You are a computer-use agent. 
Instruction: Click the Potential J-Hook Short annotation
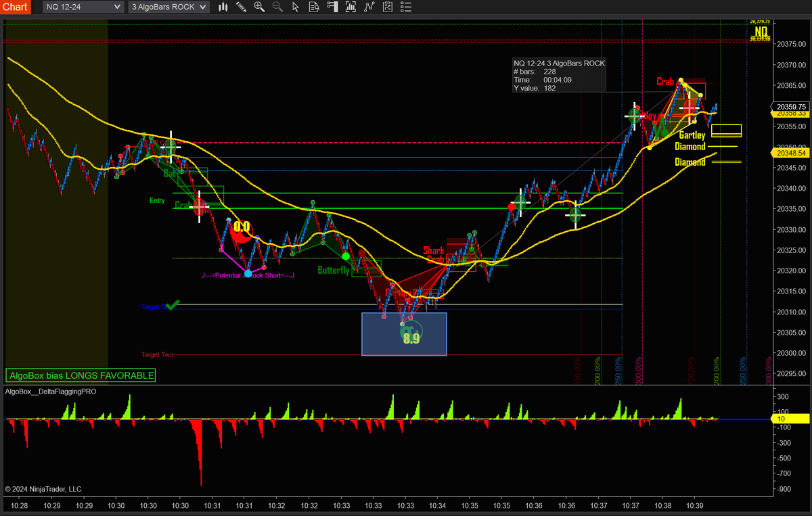(248, 276)
